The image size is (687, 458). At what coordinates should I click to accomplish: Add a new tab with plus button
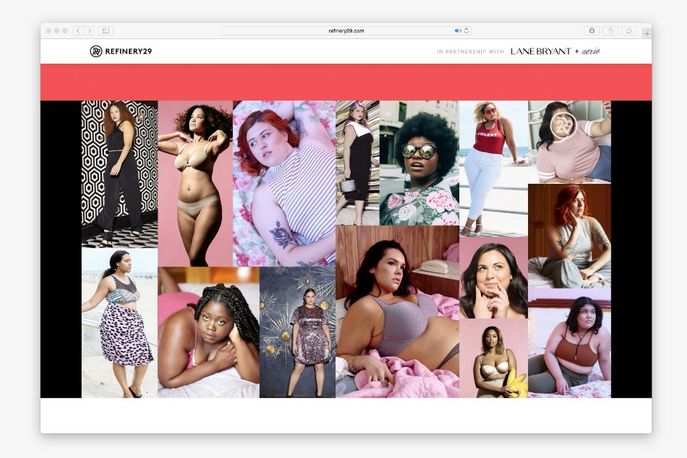click(646, 33)
